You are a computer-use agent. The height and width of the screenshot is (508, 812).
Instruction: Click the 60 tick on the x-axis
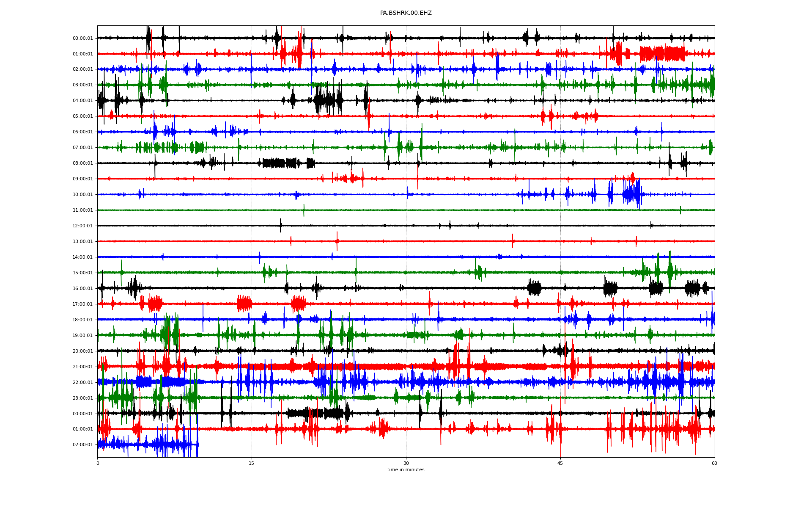[x=714, y=463]
